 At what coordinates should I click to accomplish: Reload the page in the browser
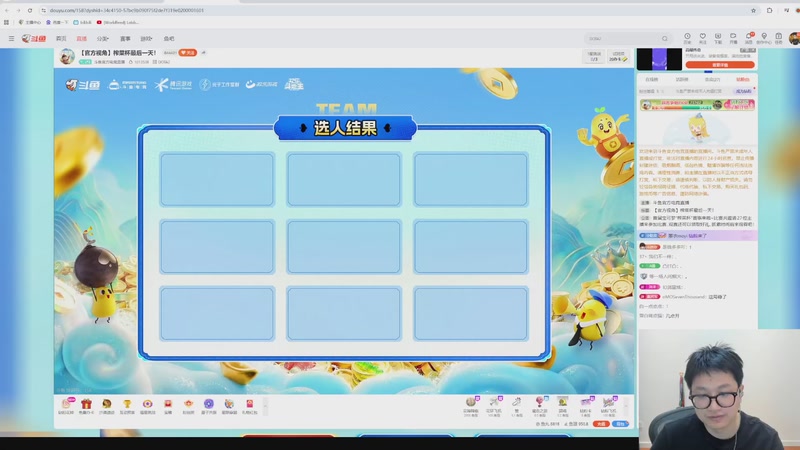pos(30,10)
